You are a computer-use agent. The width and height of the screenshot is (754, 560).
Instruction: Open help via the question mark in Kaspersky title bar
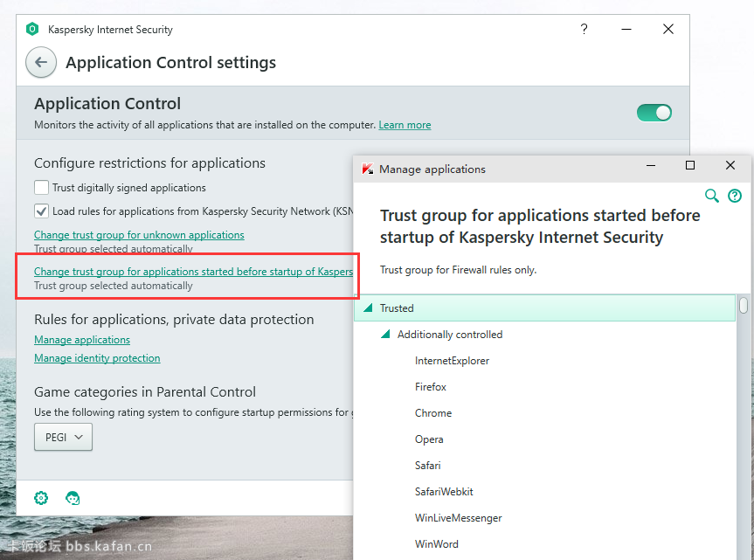coord(584,30)
